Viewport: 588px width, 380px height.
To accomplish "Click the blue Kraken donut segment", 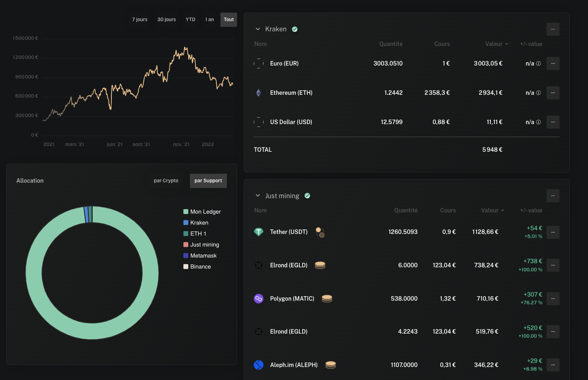I will point(86,214).
